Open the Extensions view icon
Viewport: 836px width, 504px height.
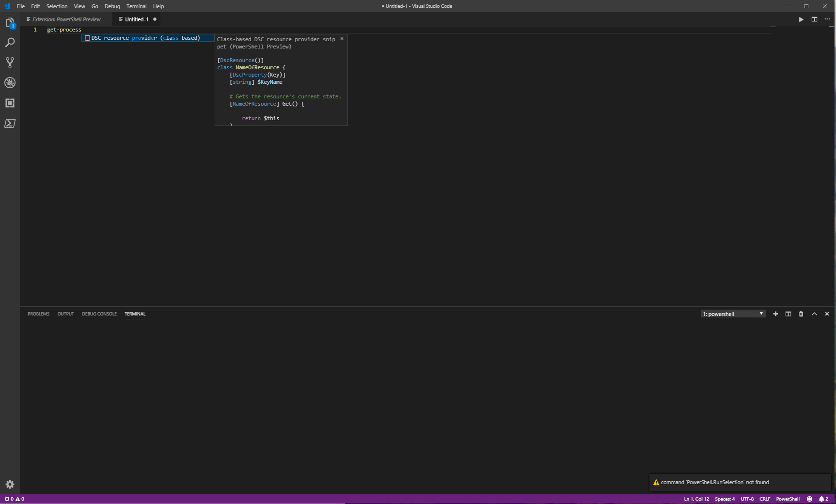(10, 103)
